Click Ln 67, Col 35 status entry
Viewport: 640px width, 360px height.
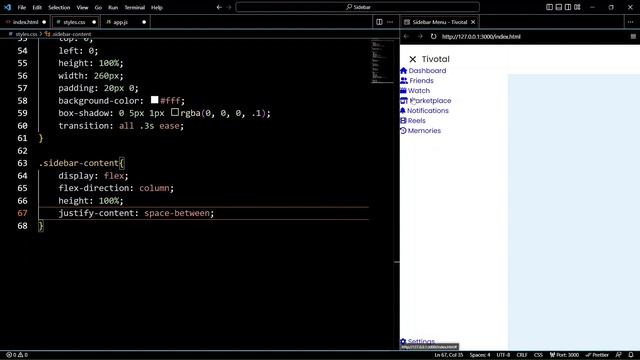click(449, 355)
